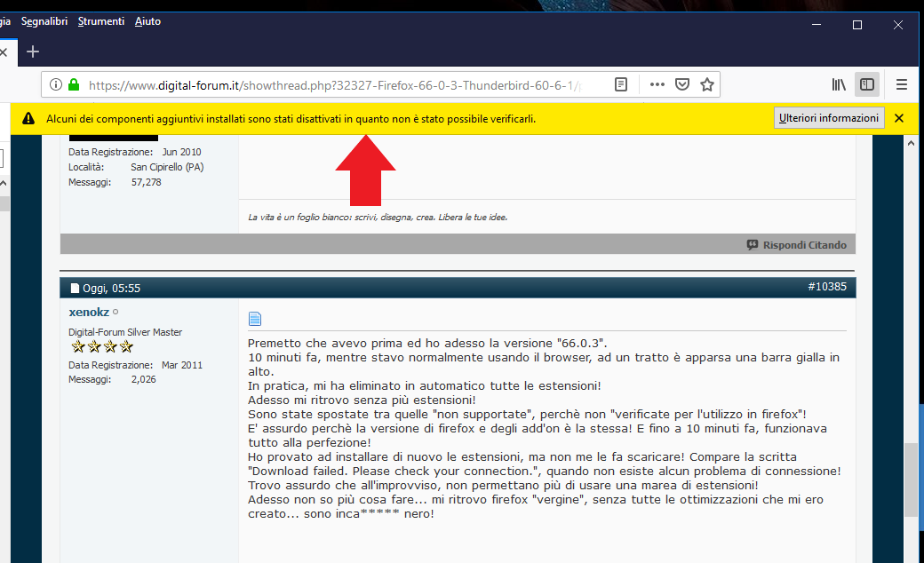
Task: Toggle the sidebar icon in toolbar
Action: coord(867,84)
